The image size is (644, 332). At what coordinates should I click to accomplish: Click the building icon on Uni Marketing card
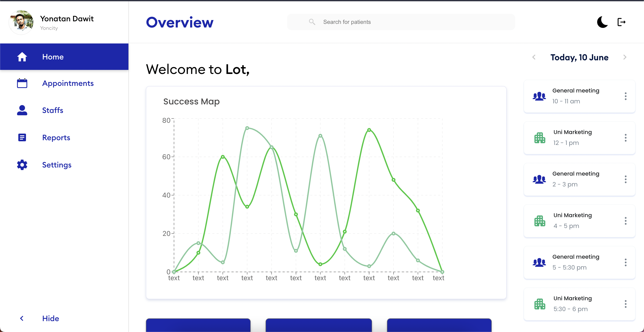click(540, 137)
